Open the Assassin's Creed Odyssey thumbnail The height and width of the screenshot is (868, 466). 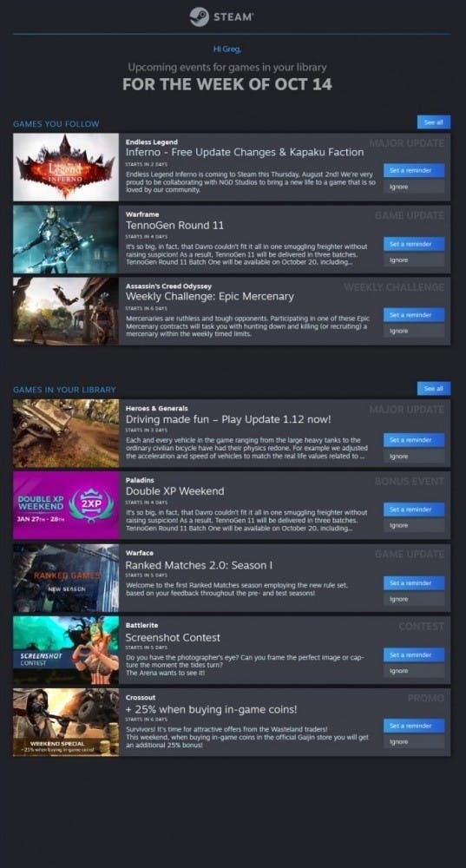tap(66, 311)
